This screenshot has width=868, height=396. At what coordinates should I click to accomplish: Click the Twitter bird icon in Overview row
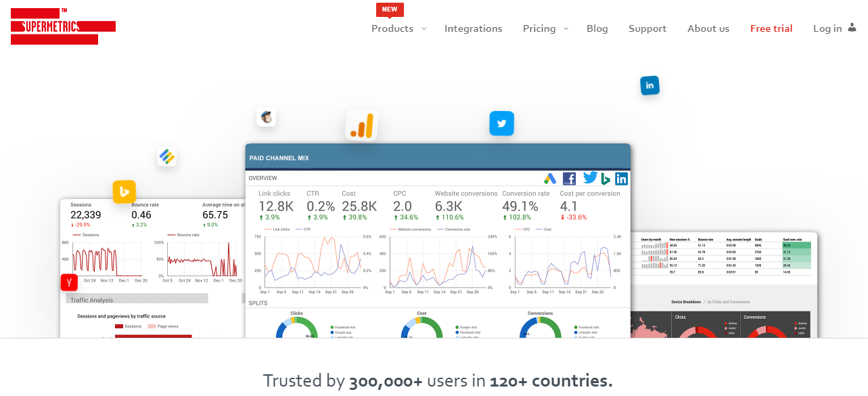[x=590, y=178]
